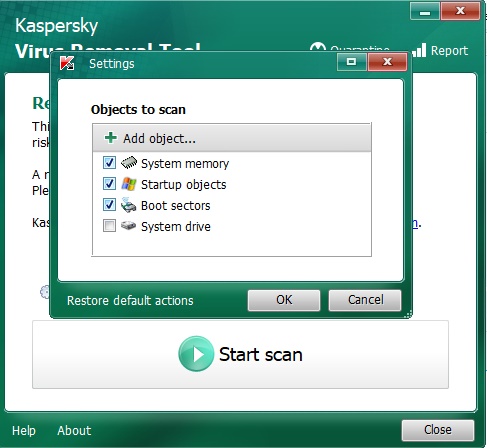Screen dimensions: 487x448
Task: Enable the System memory checkbox
Action: [109, 163]
